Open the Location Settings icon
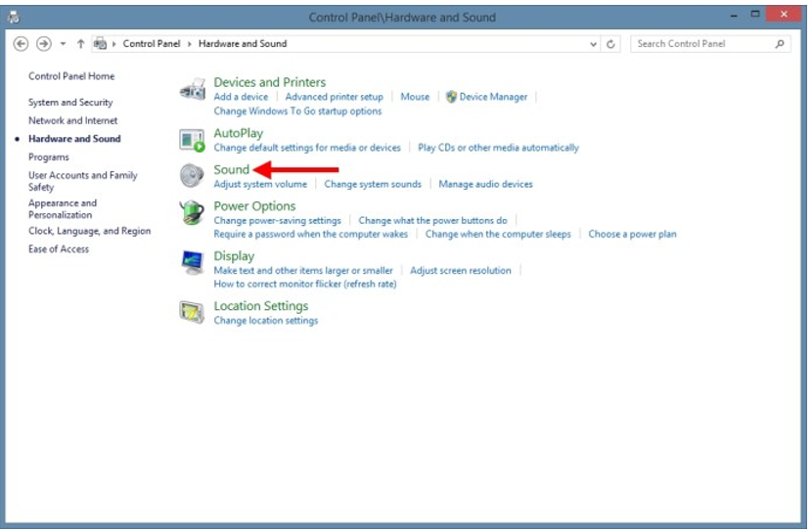Viewport: 812px width, 532px height. point(193,312)
